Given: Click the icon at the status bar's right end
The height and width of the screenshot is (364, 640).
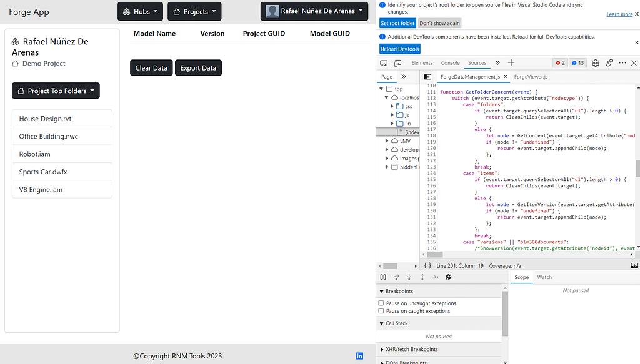Looking at the screenshot, I should tap(634, 265).
